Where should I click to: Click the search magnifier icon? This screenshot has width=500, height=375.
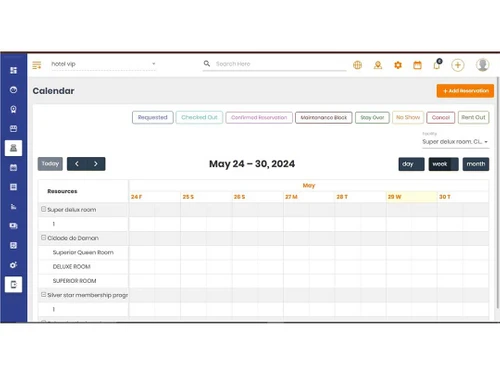[x=207, y=63]
